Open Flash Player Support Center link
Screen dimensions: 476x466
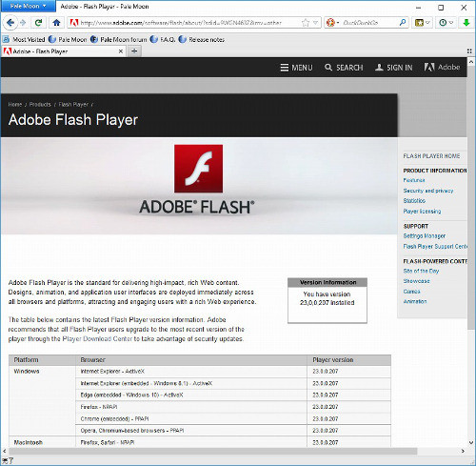(435, 247)
